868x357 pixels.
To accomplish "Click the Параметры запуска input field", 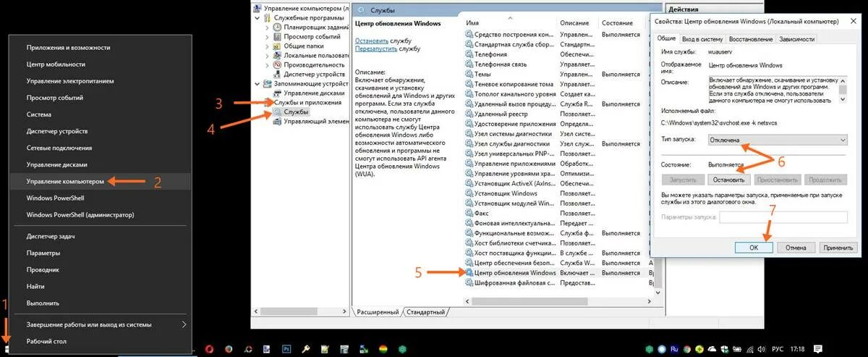I will point(783,217).
